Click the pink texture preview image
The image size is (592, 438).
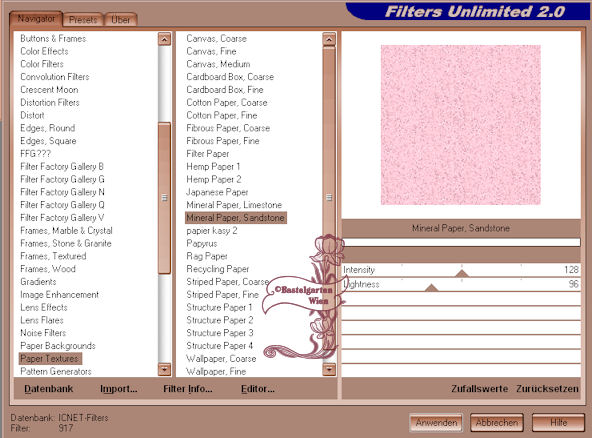(x=461, y=125)
